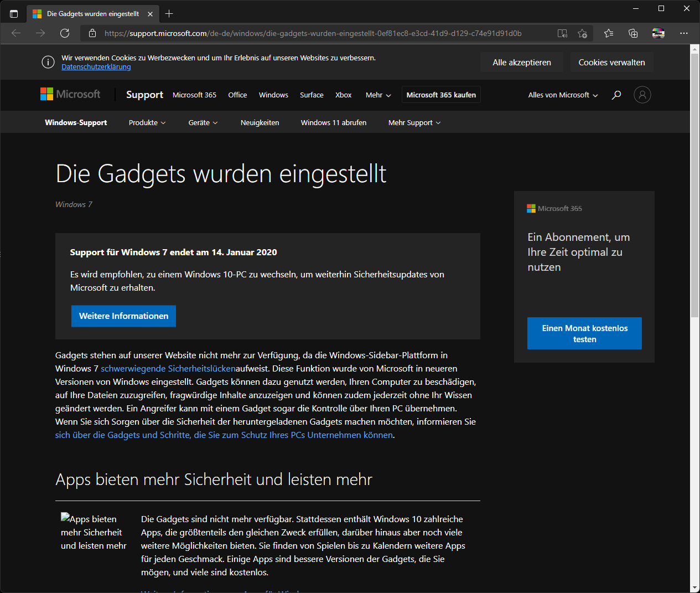Open Xbox in top navigation
This screenshot has width=700, height=593.
point(343,95)
